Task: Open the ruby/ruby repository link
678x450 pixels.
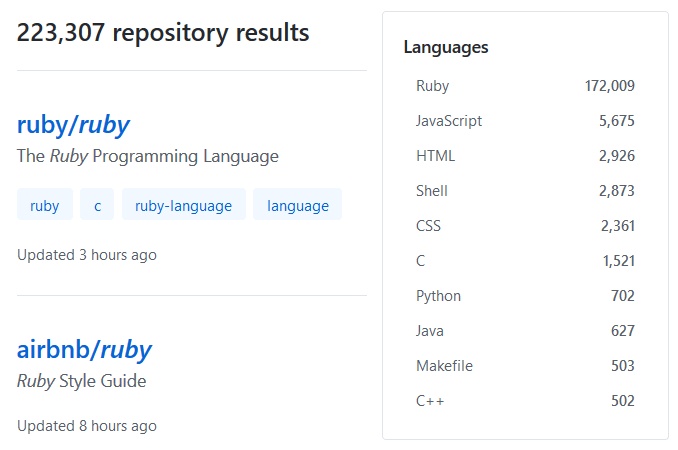Action: 73,125
